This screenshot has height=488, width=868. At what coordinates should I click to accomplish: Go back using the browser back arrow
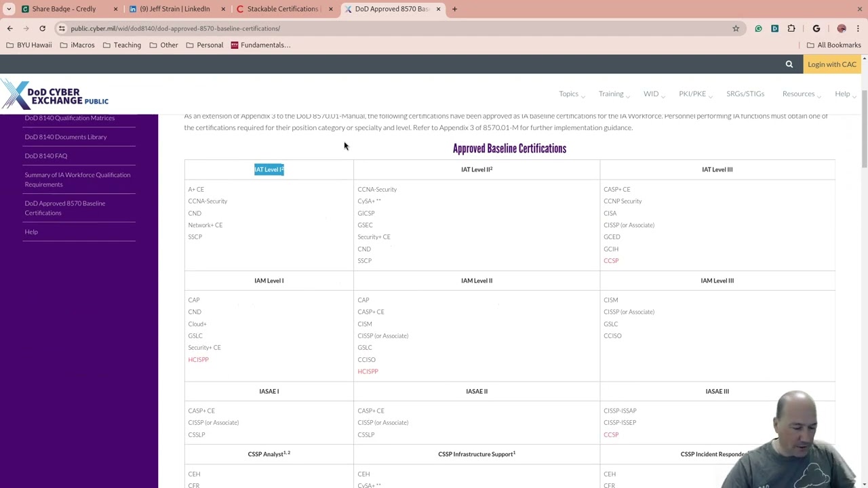click(9, 28)
